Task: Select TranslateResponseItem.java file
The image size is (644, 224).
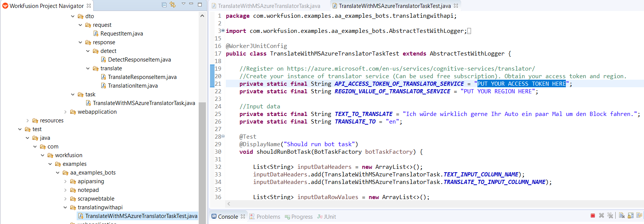Action: (142, 77)
